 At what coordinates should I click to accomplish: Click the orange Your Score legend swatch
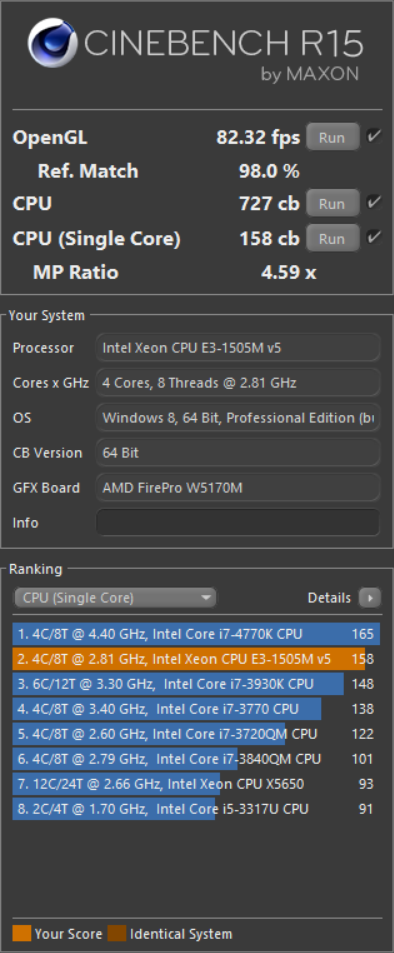tap(21, 934)
